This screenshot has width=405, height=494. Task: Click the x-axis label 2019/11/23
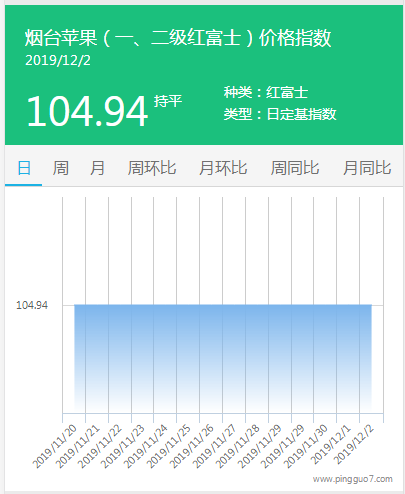[123, 446]
